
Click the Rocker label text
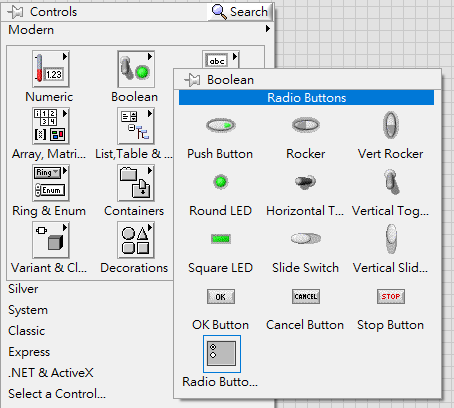306,154
